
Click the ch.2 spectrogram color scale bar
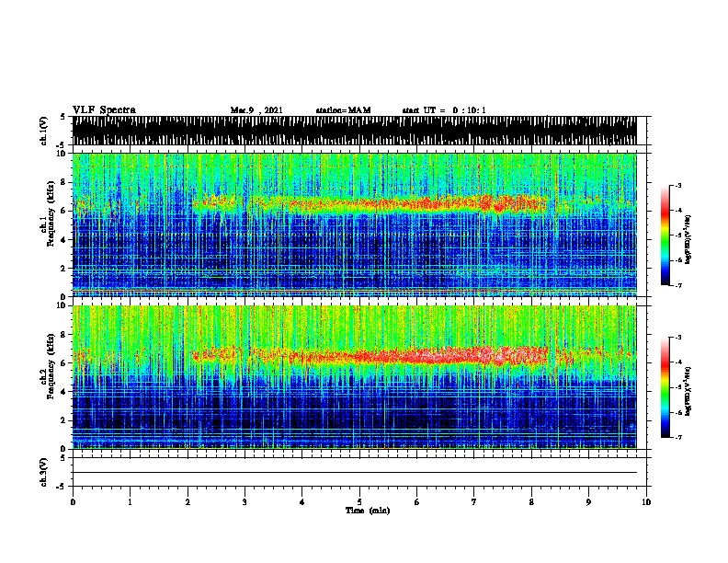point(665,387)
